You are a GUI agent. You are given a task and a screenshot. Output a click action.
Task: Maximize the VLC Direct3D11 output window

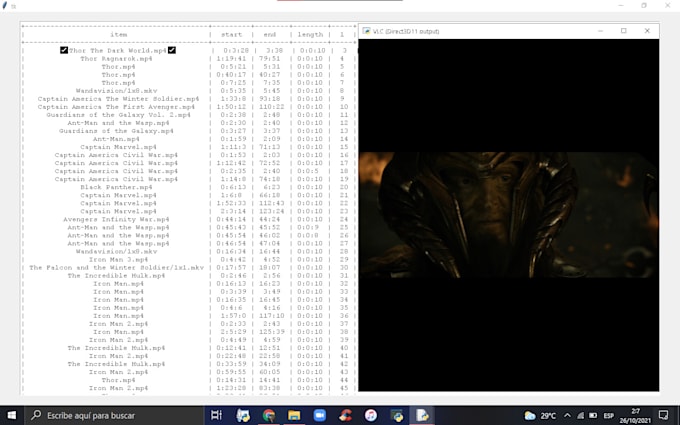tap(624, 31)
